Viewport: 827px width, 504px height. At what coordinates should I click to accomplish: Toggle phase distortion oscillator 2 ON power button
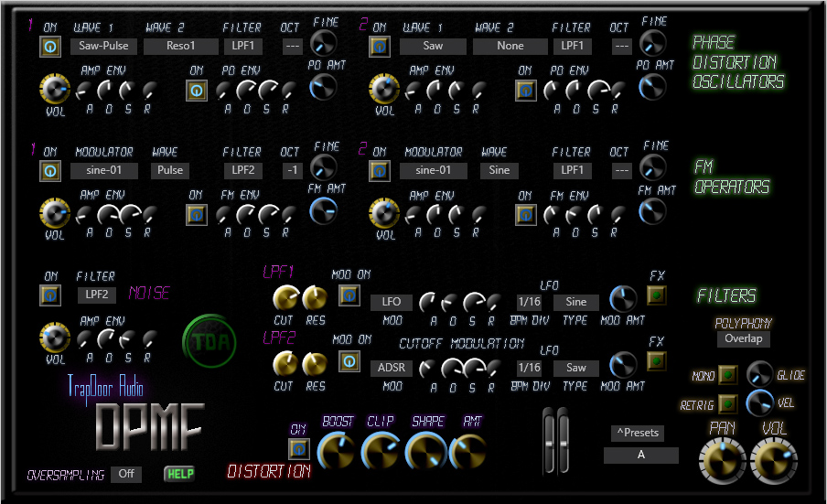click(380, 47)
